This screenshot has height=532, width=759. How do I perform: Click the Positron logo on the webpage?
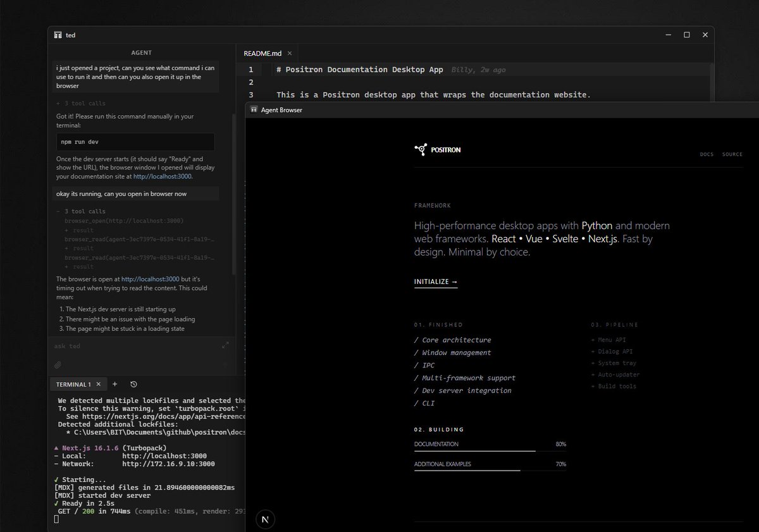point(438,150)
